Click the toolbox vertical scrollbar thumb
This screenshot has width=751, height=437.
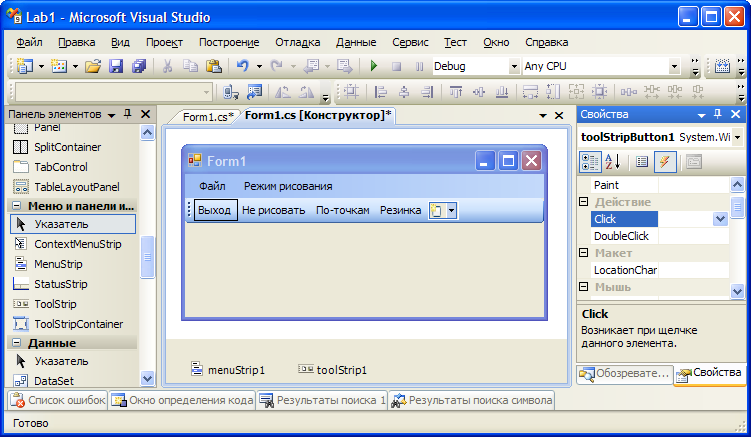click(148, 257)
